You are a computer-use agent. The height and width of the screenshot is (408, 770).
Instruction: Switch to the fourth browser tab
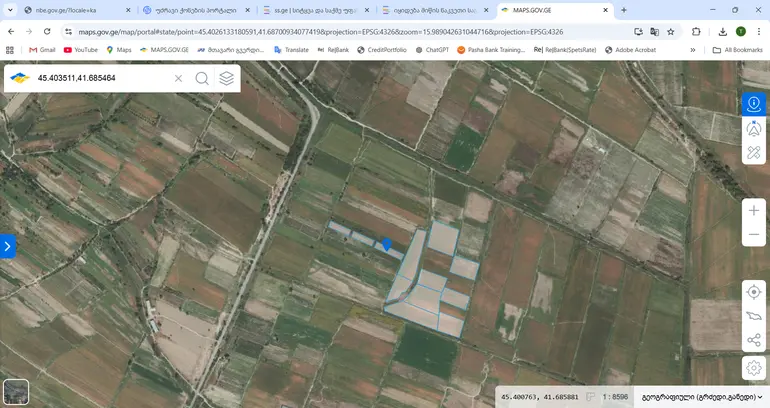434,10
